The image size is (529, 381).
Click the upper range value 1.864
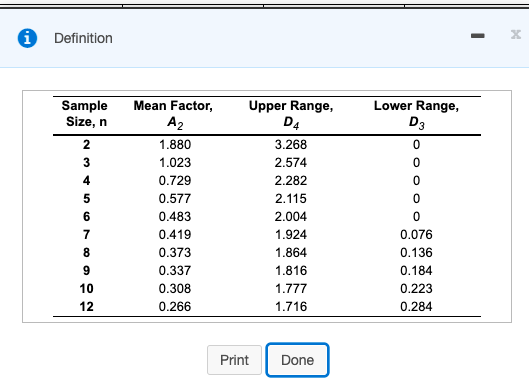click(x=291, y=252)
